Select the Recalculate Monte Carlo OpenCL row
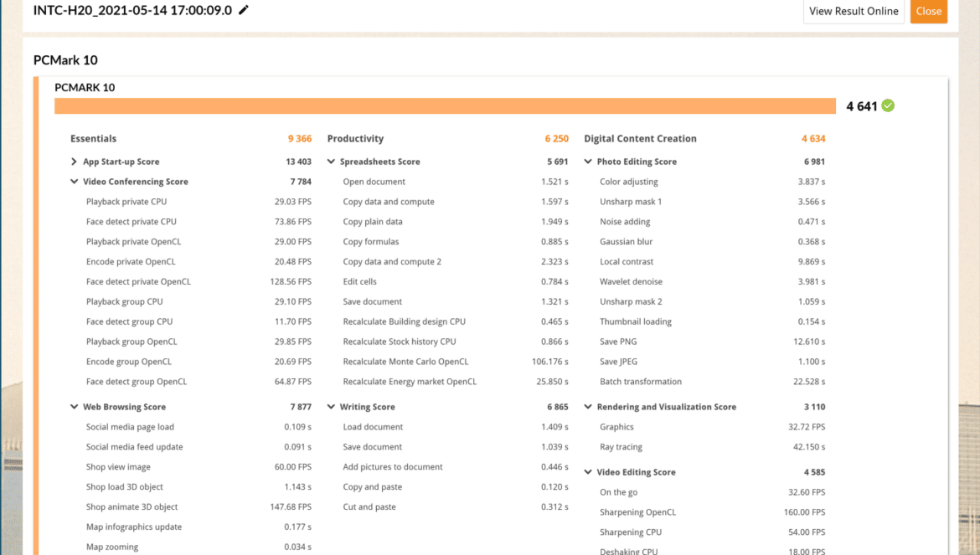The image size is (980, 555). tap(456, 362)
